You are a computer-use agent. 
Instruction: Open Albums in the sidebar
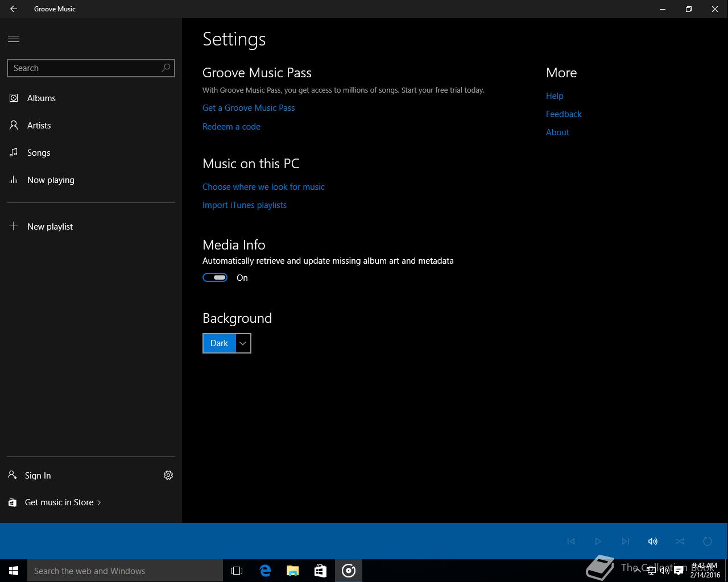click(91, 98)
